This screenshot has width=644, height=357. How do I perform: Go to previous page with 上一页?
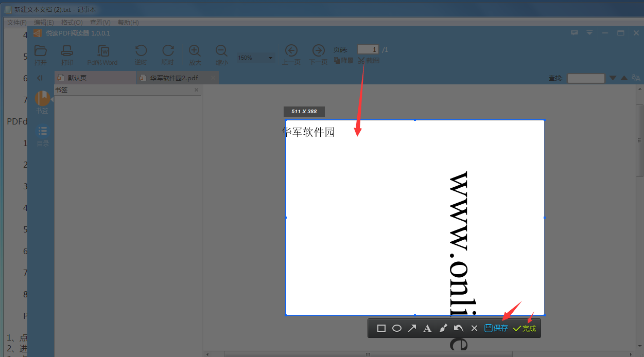pos(291,55)
